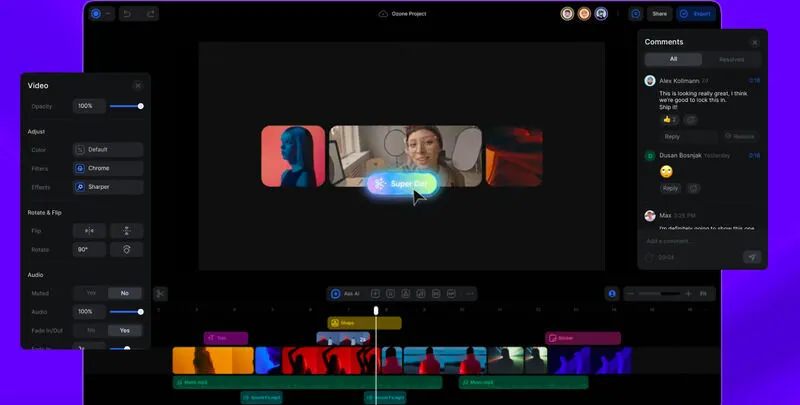This screenshot has width=800, height=405.
Task: Select the second green Music.mp3 audio clip
Action: (523, 383)
